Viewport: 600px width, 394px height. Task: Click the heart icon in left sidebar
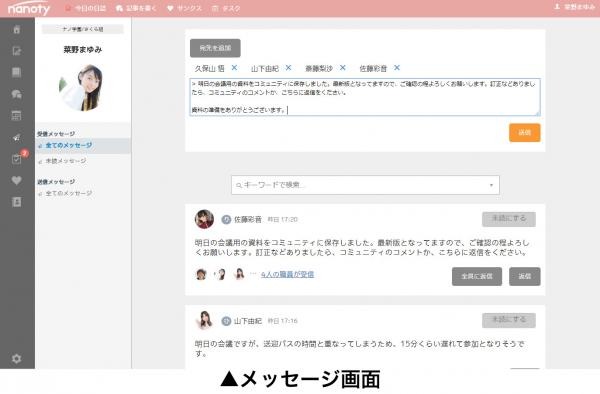pyautogui.click(x=16, y=180)
